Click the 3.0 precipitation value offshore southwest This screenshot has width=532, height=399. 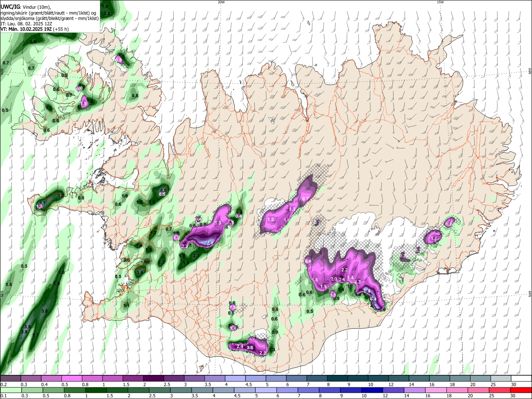tap(44, 311)
